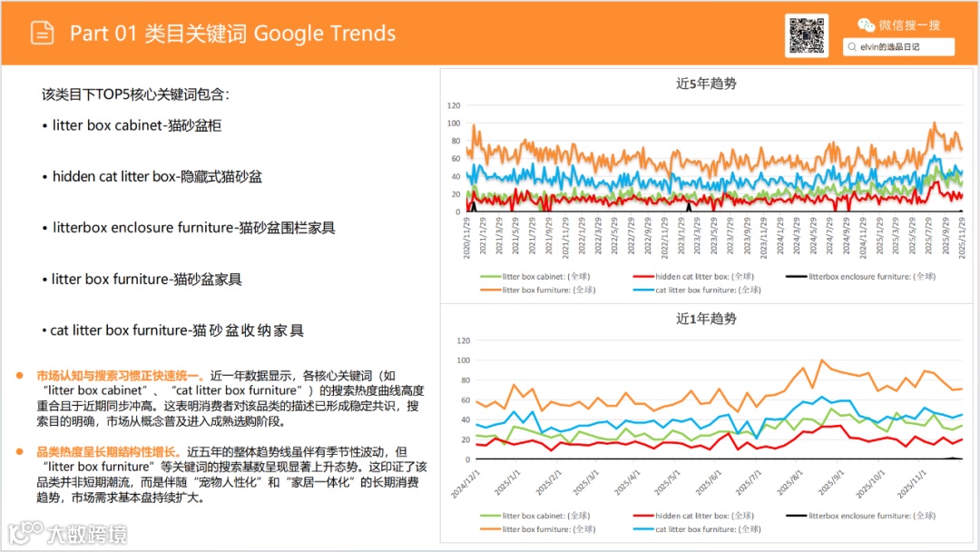Click the 近5年趋势 chart title
The height and width of the screenshot is (552, 980).
(x=706, y=84)
